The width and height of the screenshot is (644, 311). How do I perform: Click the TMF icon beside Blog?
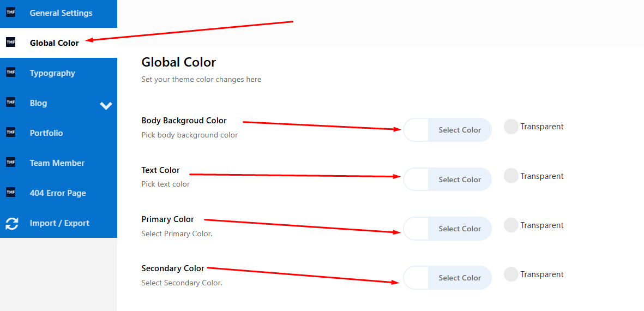(11, 102)
